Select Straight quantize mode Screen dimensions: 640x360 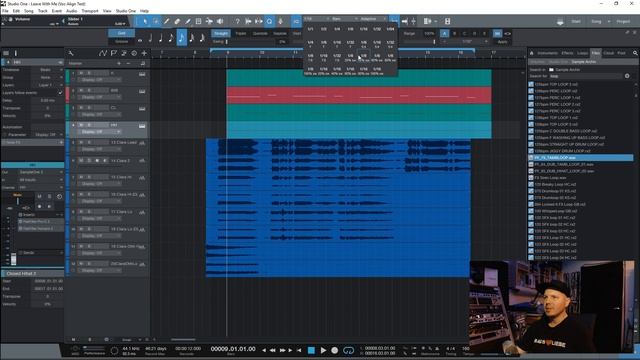[221, 33]
